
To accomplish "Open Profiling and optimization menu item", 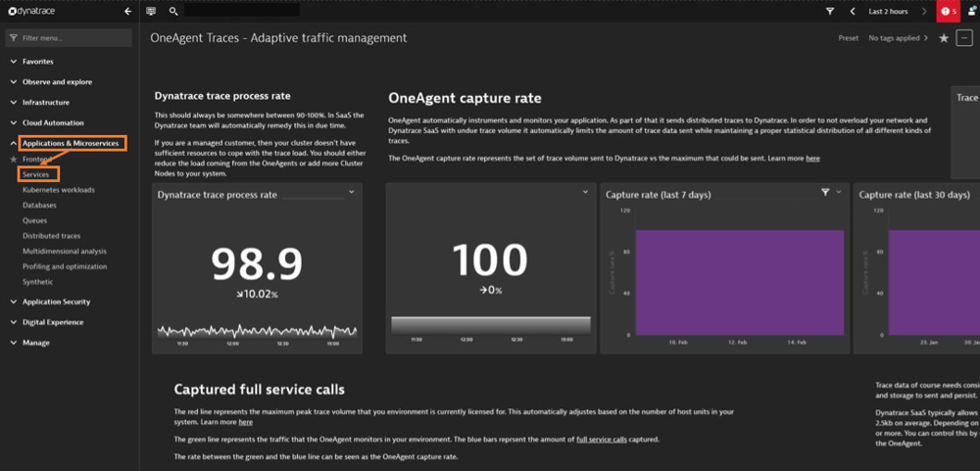I will 65,266.
